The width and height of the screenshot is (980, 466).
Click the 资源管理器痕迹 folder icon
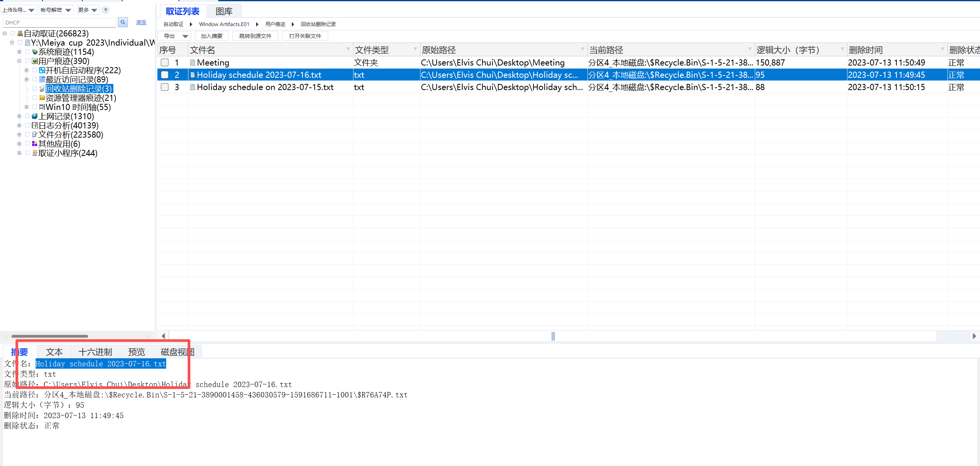42,98
